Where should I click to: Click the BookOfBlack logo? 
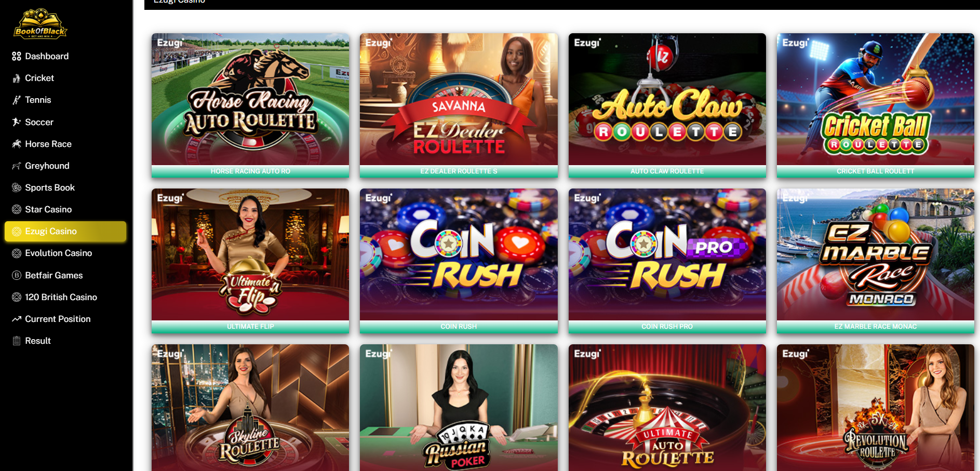(41, 23)
